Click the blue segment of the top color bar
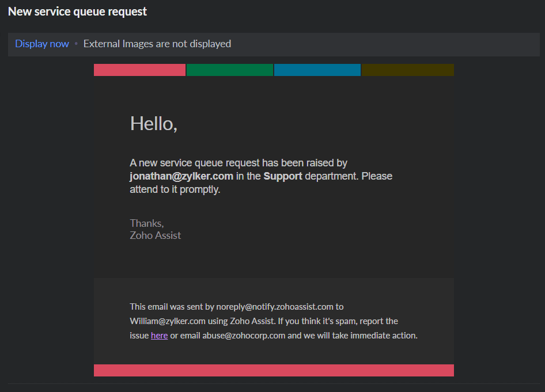Viewport: 545px width, 392px height. tap(317, 70)
